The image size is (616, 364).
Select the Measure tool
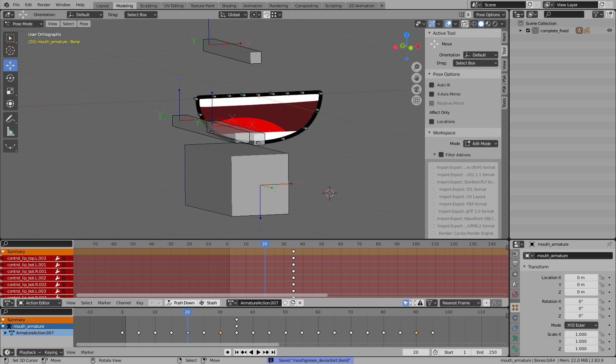click(x=10, y=131)
